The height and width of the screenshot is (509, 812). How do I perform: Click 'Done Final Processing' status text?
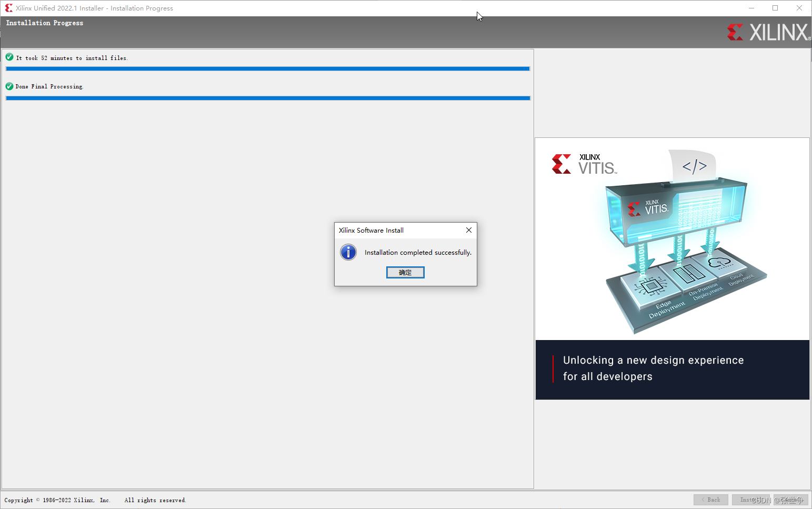pos(49,86)
